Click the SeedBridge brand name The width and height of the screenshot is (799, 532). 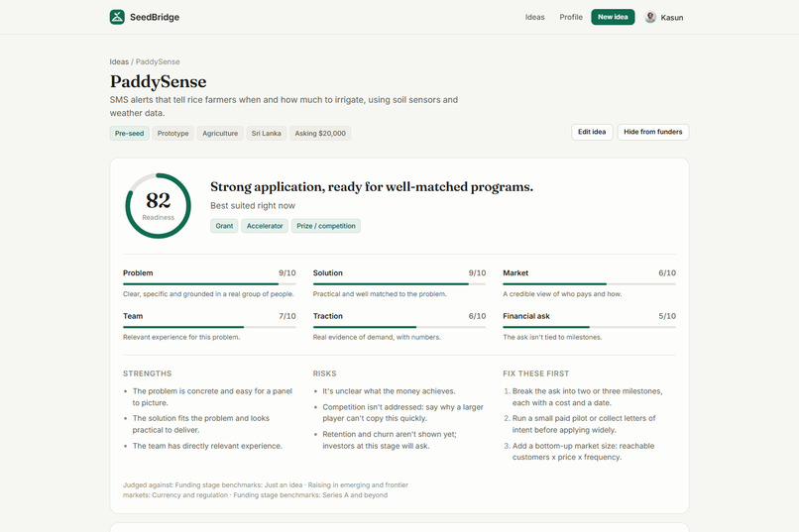click(155, 17)
